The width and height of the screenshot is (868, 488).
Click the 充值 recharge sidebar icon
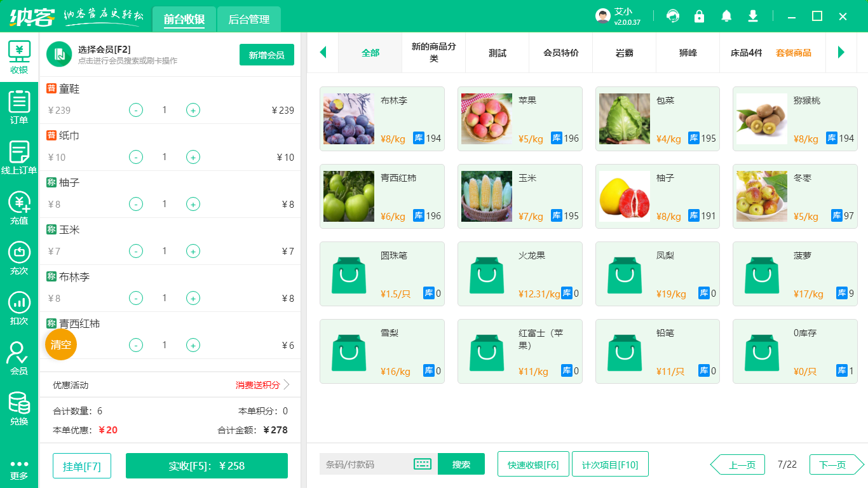19,208
